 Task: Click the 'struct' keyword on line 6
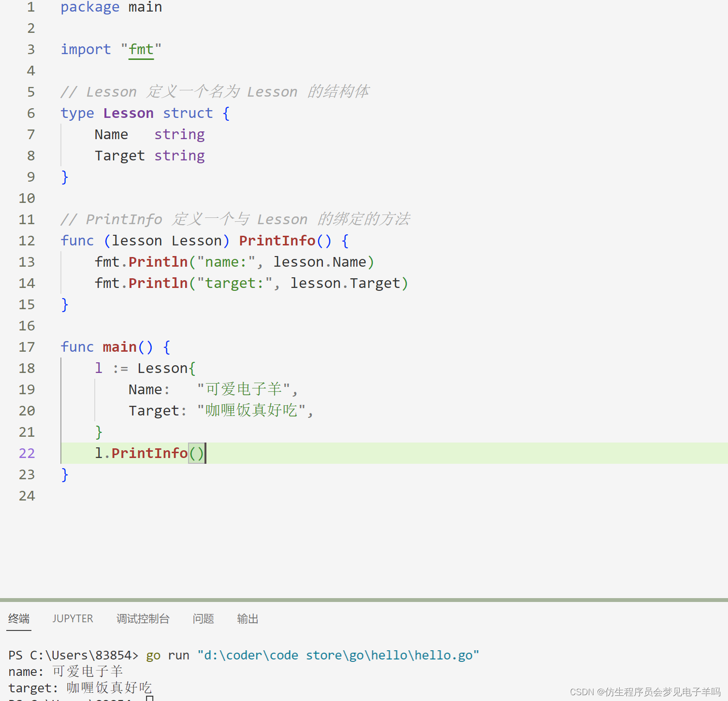pyautogui.click(x=188, y=113)
